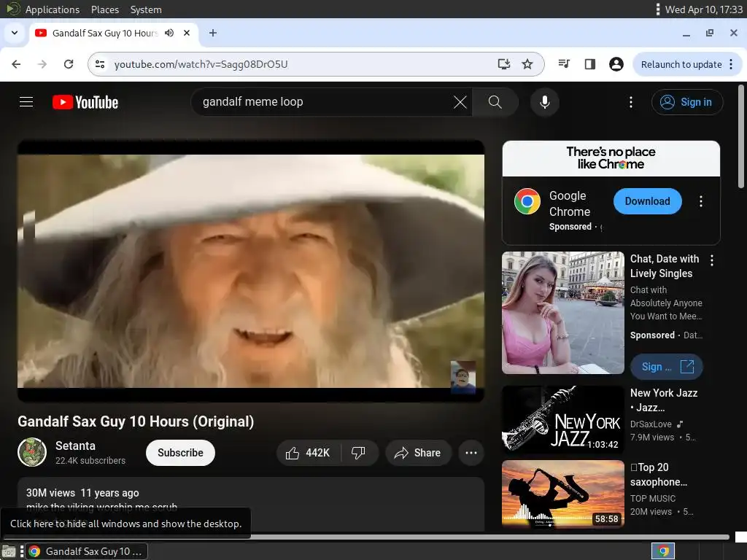Open more actions ellipsis under video
Viewport: 747px width, 560px height.
tap(471, 452)
